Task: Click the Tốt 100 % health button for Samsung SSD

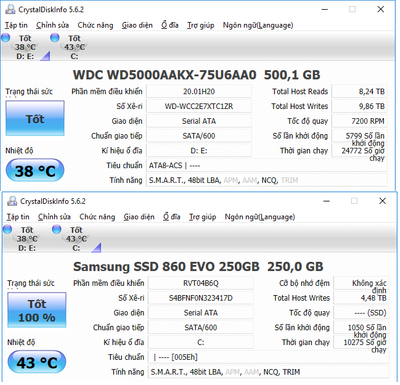Action: (x=37, y=310)
